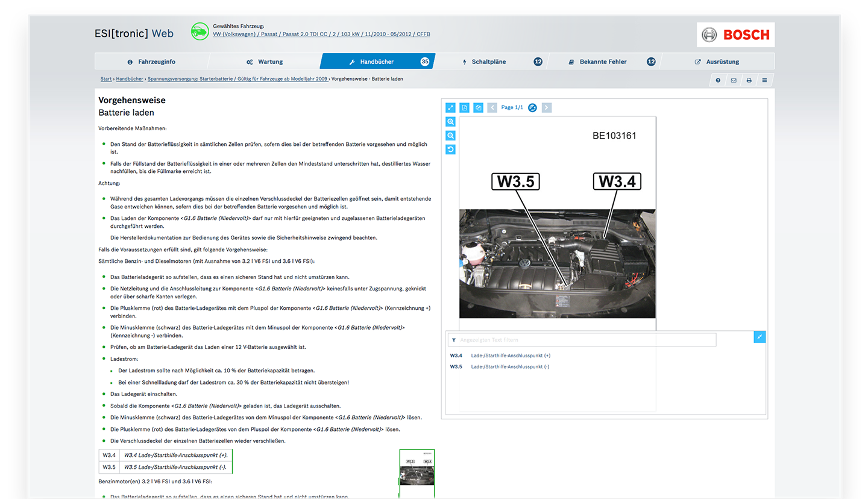Image resolution: width=868 pixels, height=499 pixels.
Task: Click the W3.5 label in the engine image
Action: (515, 181)
